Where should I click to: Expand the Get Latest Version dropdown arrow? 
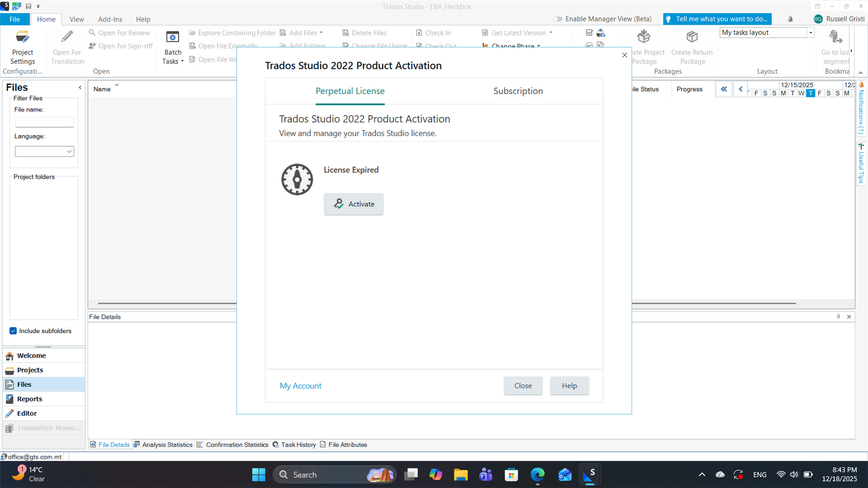pyautogui.click(x=551, y=32)
